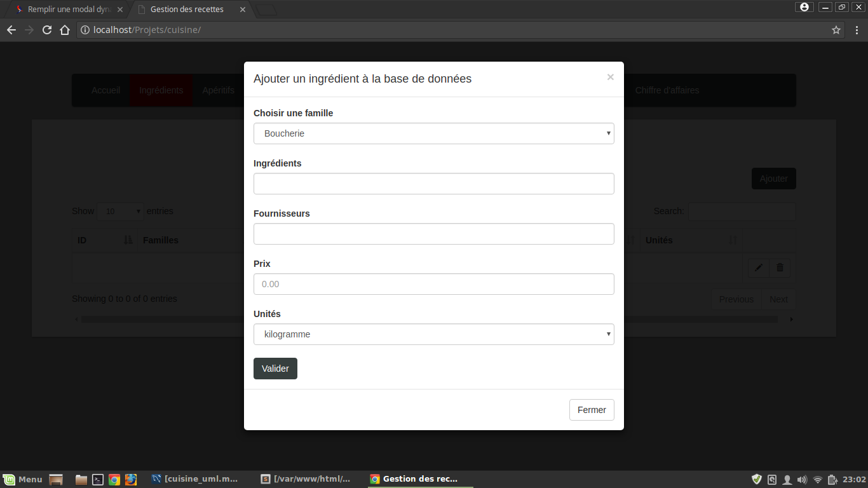Click the Ajouter button behind the modal
The height and width of the screenshot is (488, 868).
click(x=773, y=179)
